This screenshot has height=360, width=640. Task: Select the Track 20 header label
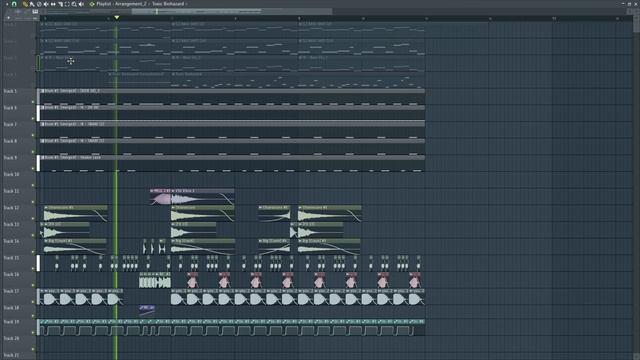(11, 338)
